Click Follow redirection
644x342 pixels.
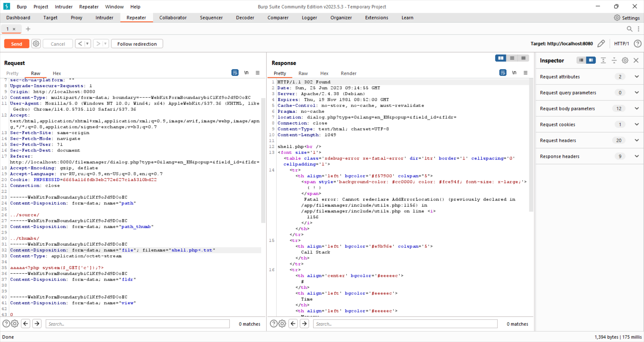coord(137,44)
